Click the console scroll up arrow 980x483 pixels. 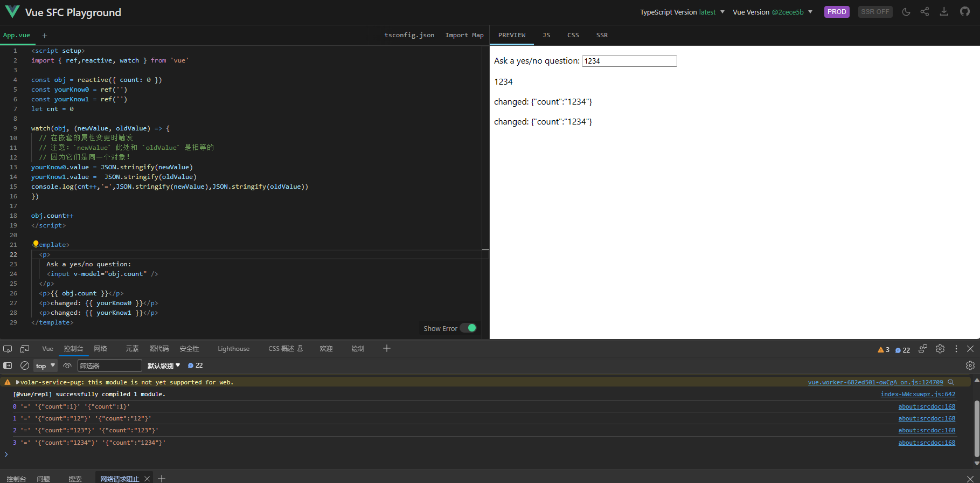(976, 381)
